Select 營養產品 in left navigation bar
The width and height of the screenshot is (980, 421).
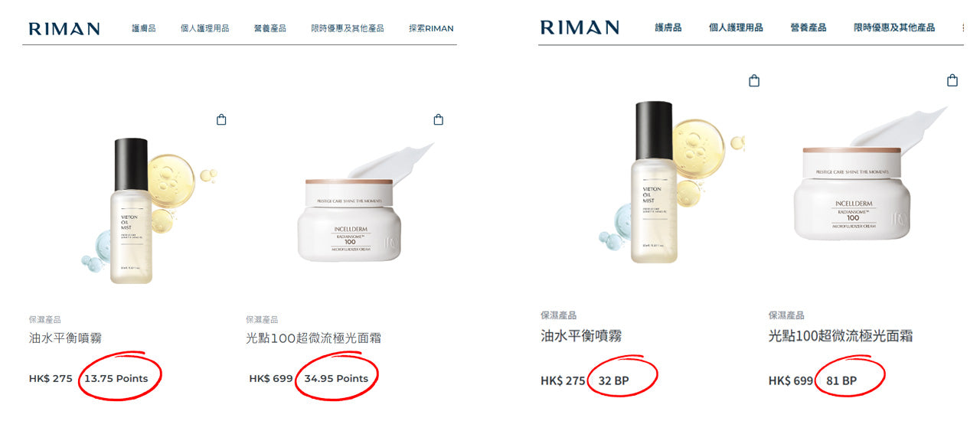coord(270,28)
